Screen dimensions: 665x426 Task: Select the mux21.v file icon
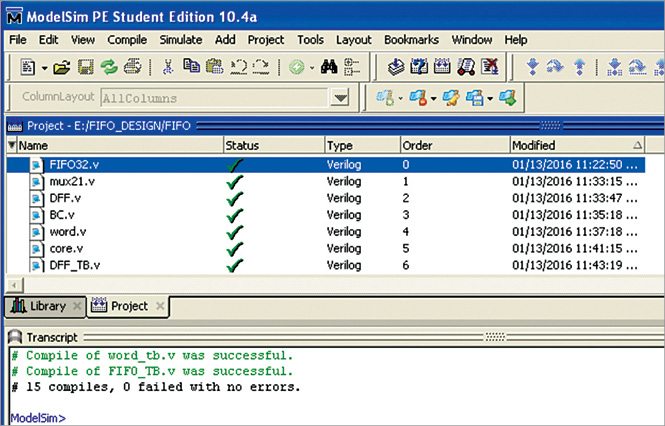coord(36,182)
